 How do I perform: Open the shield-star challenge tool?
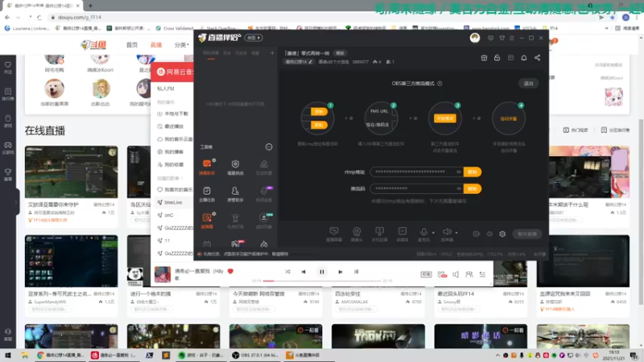(x=235, y=167)
